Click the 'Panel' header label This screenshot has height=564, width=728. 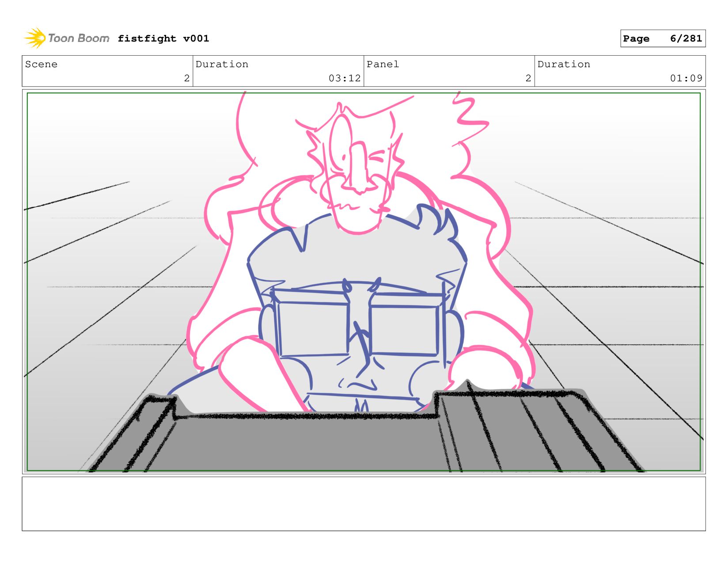pyautogui.click(x=383, y=64)
